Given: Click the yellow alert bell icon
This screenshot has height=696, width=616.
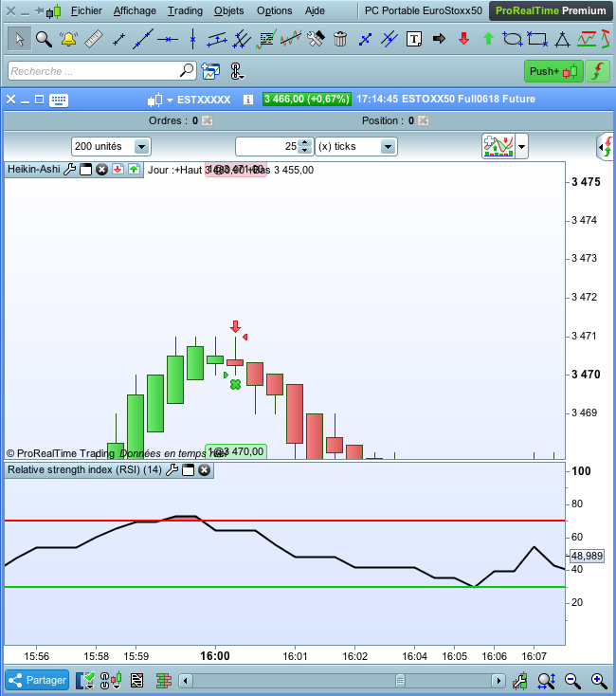Looking at the screenshot, I should tap(69, 39).
